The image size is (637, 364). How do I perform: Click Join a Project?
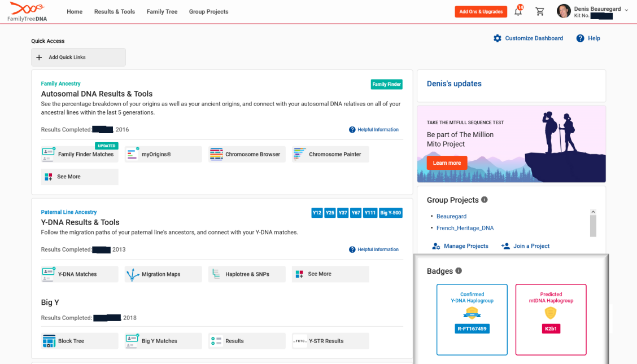pos(525,246)
